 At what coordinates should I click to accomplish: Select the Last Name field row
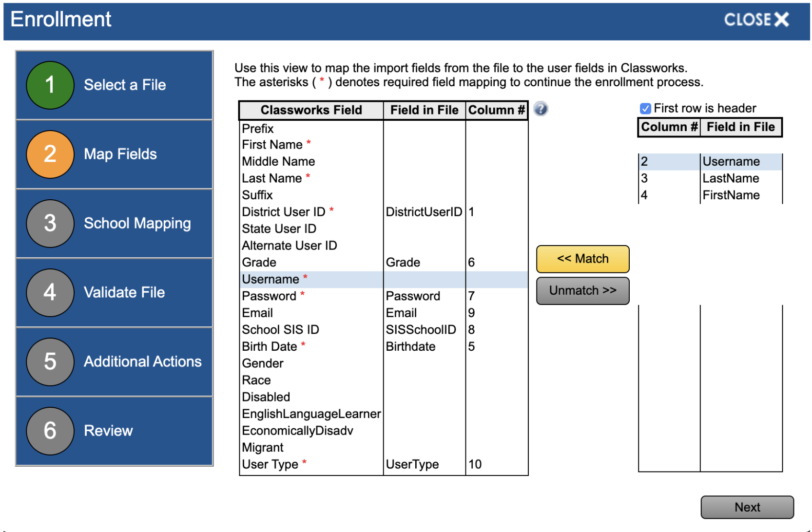(384, 178)
